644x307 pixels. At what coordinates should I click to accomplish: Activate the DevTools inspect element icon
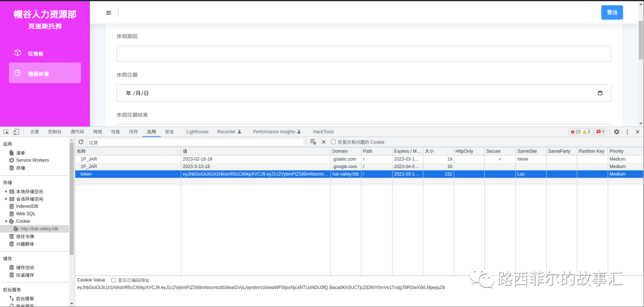point(6,132)
